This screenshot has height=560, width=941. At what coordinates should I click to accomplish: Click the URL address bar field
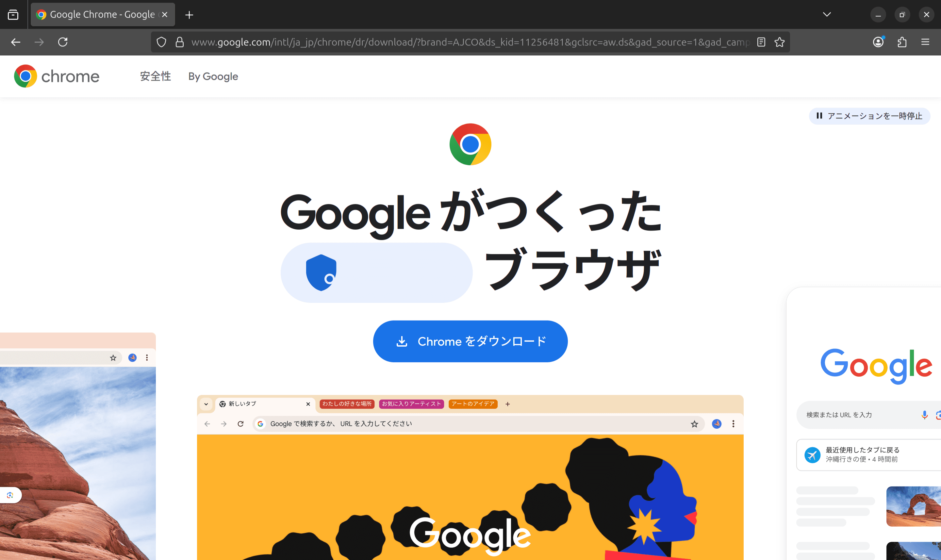tap(470, 42)
